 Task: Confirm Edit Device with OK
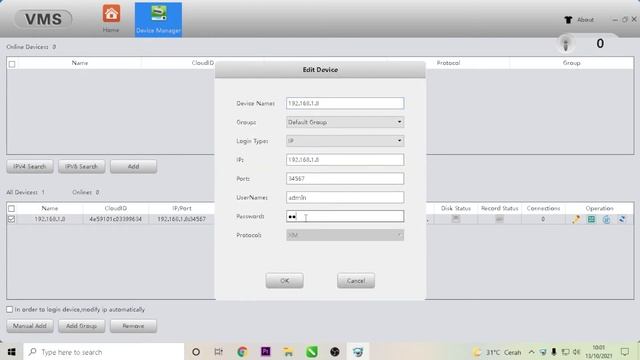click(x=284, y=281)
